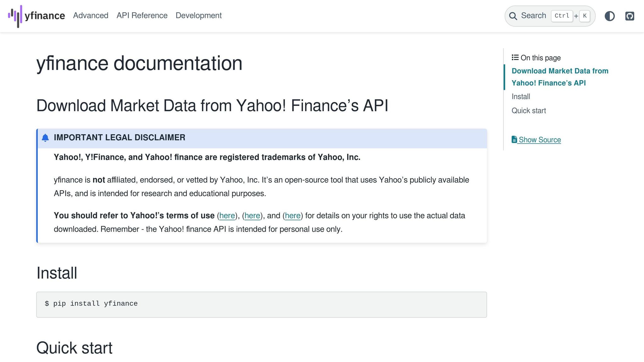Screen dimensions: 644x362
Task: Open the API Reference section
Action: point(142,15)
